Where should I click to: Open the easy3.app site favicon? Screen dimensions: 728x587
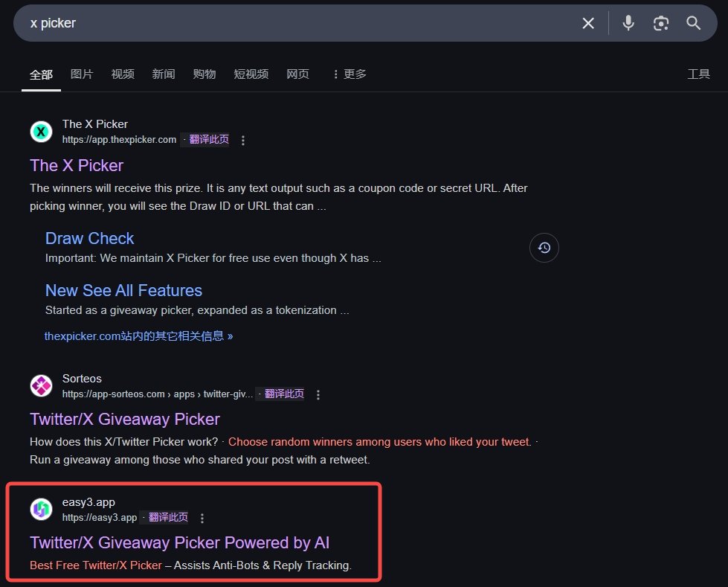tap(42, 509)
